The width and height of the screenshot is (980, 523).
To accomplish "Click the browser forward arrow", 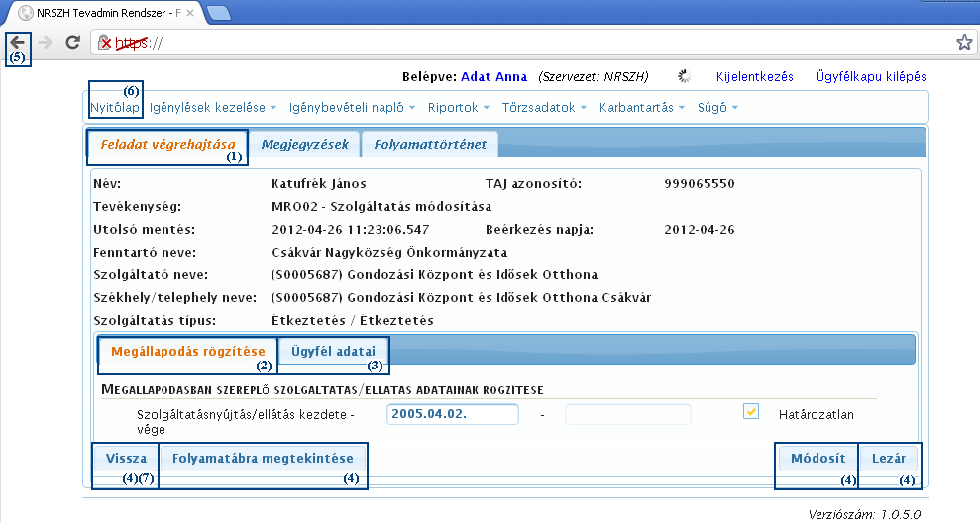I will (x=45, y=42).
